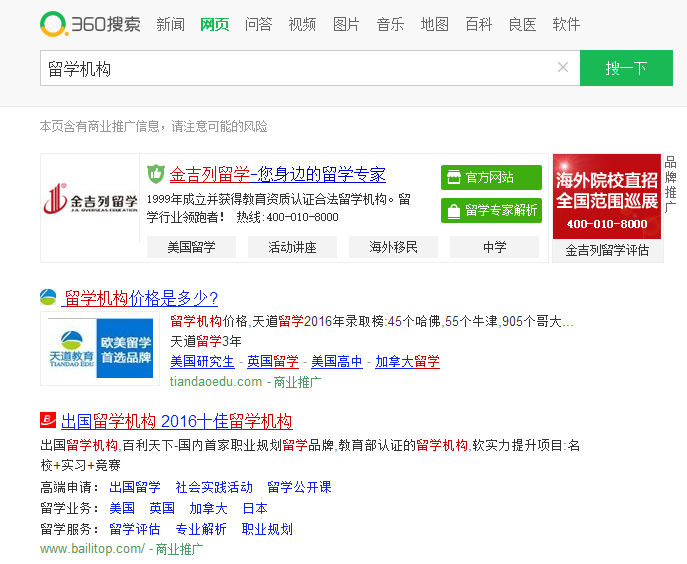Click the 留学专家解析 button
The image size is (687, 564).
click(491, 210)
